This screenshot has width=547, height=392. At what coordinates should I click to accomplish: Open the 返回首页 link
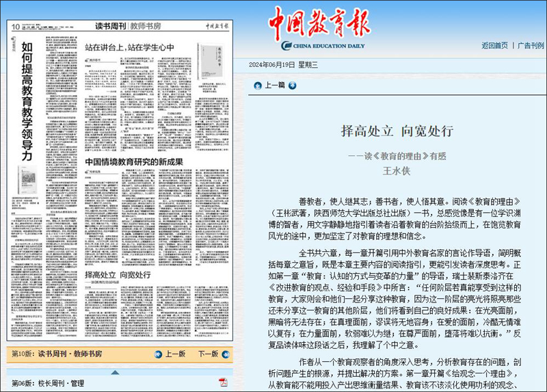click(494, 45)
